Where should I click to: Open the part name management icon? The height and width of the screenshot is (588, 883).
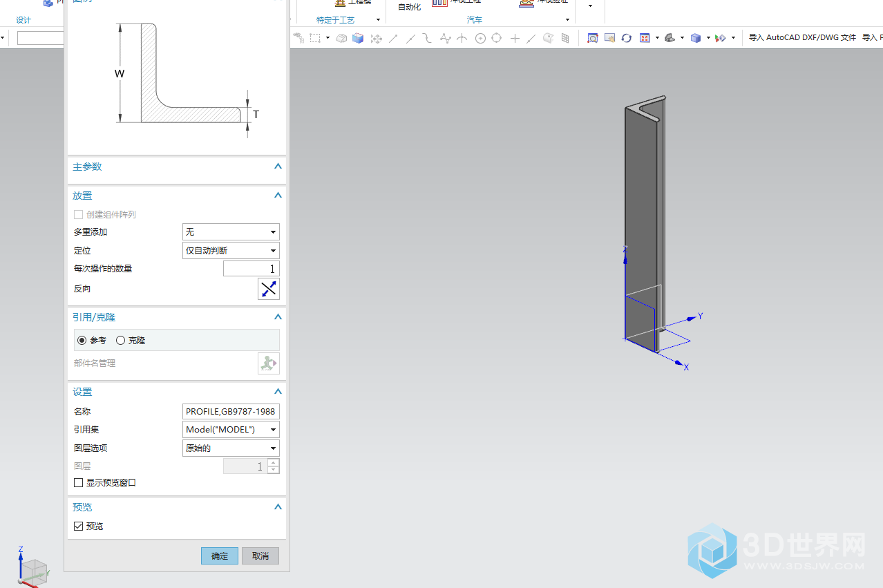268,363
